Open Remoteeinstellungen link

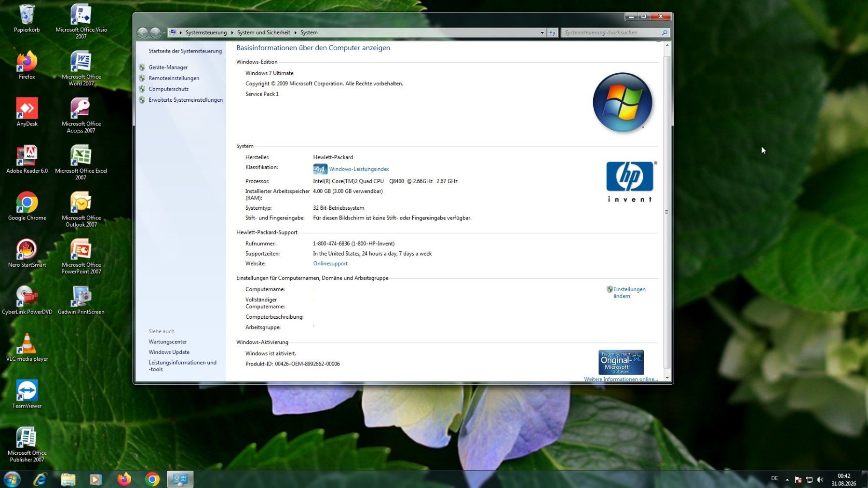point(174,78)
